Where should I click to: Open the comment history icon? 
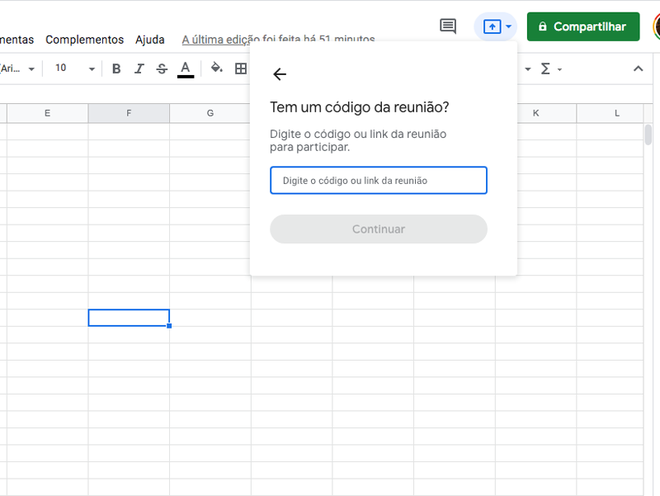click(448, 26)
